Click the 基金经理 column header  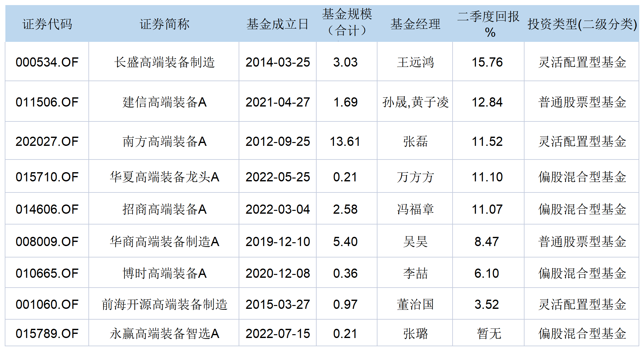point(415,24)
